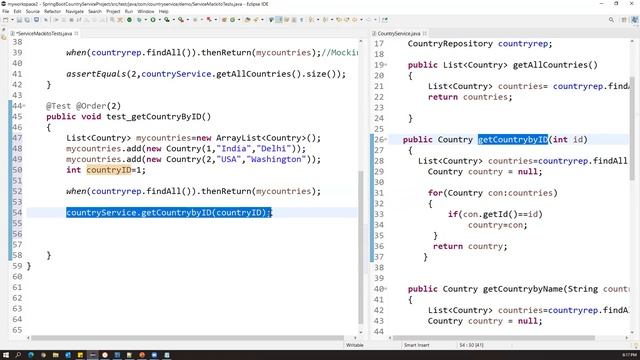
Task: Click the @Order(2) annotation on line 44
Action: click(x=98, y=106)
